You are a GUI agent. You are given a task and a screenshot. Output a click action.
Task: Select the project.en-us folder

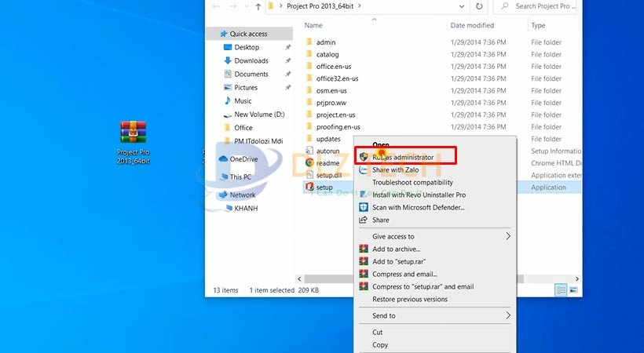(x=335, y=115)
